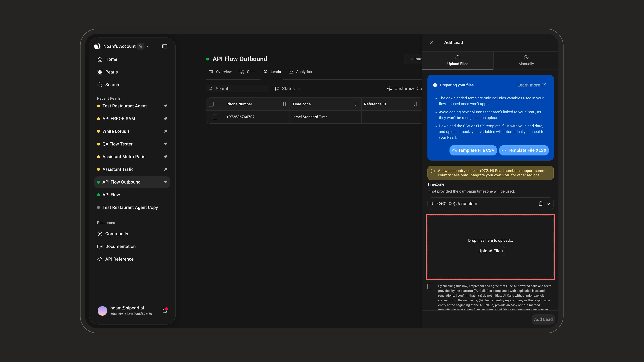Image resolution: width=644 pixels, height=362 pixels.
Task: Click account ID 668bc6916224c2905f576f50
Action: (131, 314)
